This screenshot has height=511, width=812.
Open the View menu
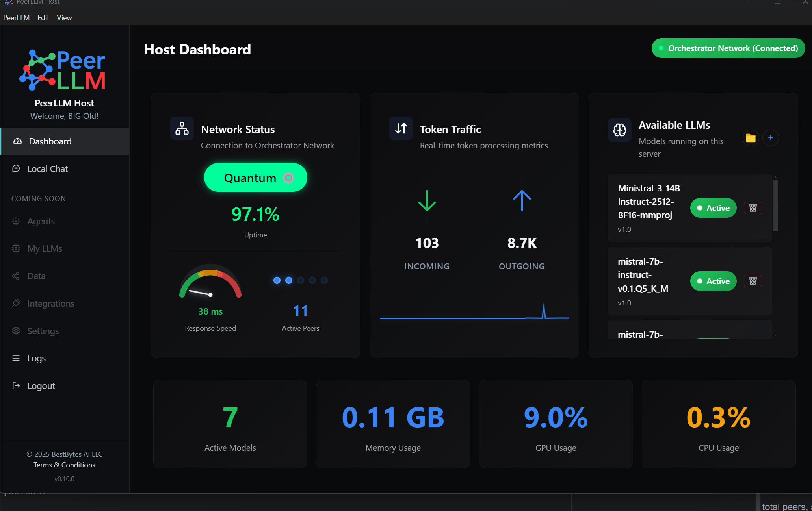click(64, 18)
